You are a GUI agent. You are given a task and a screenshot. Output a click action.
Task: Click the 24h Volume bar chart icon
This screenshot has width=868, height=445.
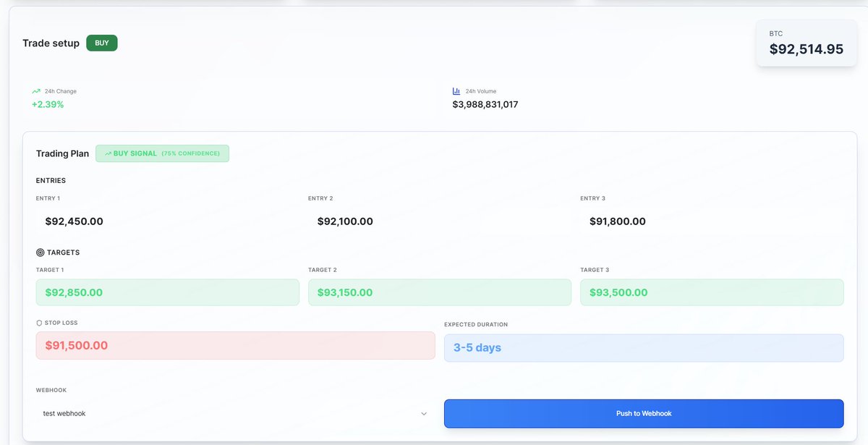click(x=456, y=91)
